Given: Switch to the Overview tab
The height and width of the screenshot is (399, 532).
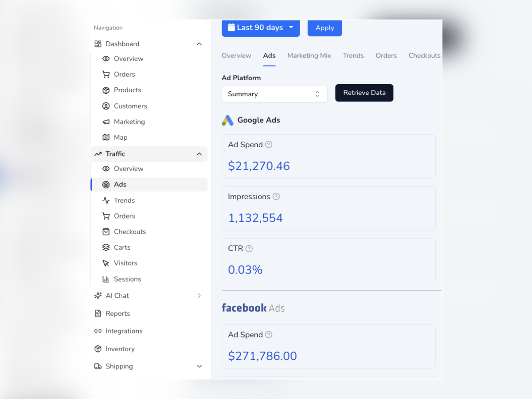Looking at the screenshot, I should coord(236,55).
